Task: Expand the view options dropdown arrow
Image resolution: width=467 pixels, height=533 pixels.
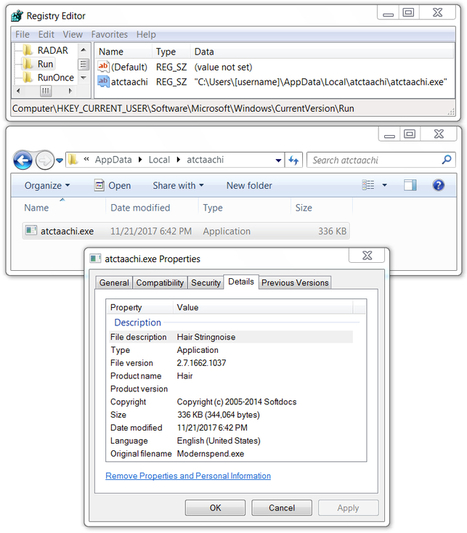Action: pos(384,185)
